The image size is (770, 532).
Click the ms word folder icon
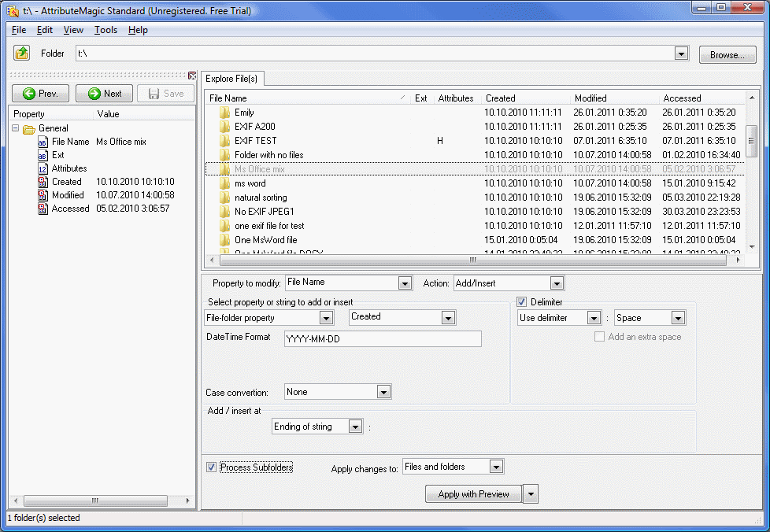click(x=225, y=183)
